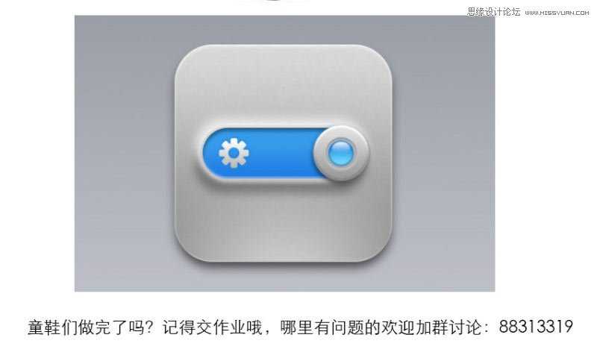Screen dimensions: 597x364
Task: Click the drop shadow under the icon tile
Action: tap(284, 266)
